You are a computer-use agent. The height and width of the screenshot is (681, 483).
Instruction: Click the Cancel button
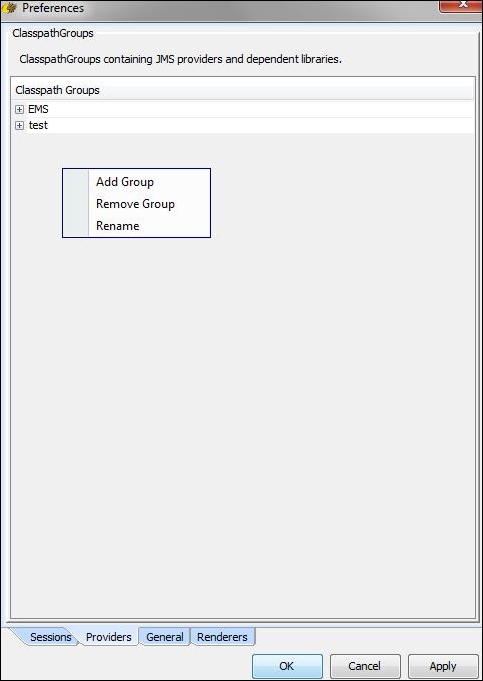click(x=365, y=666)
